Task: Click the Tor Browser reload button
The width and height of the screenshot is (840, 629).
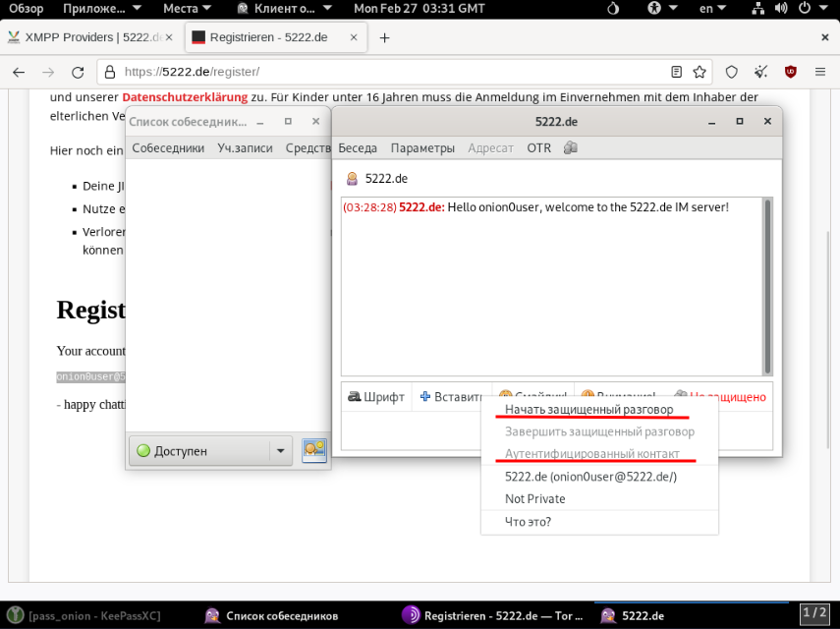Action: [x=77, y=72]
